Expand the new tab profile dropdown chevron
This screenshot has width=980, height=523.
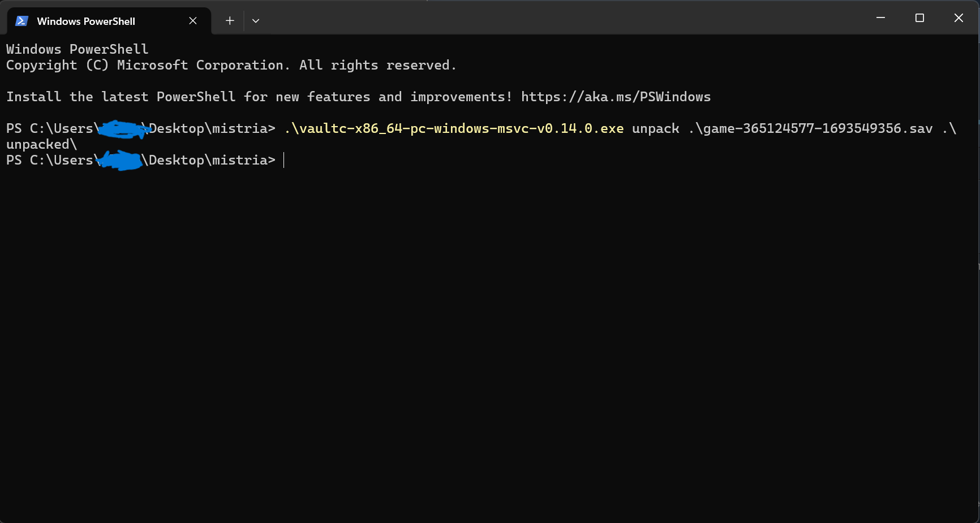pyautogui.click(x=256, y=21)
